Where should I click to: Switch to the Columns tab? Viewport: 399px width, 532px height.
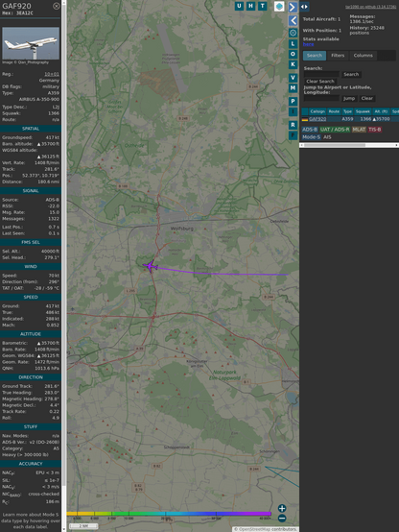[x=364, y=56]
